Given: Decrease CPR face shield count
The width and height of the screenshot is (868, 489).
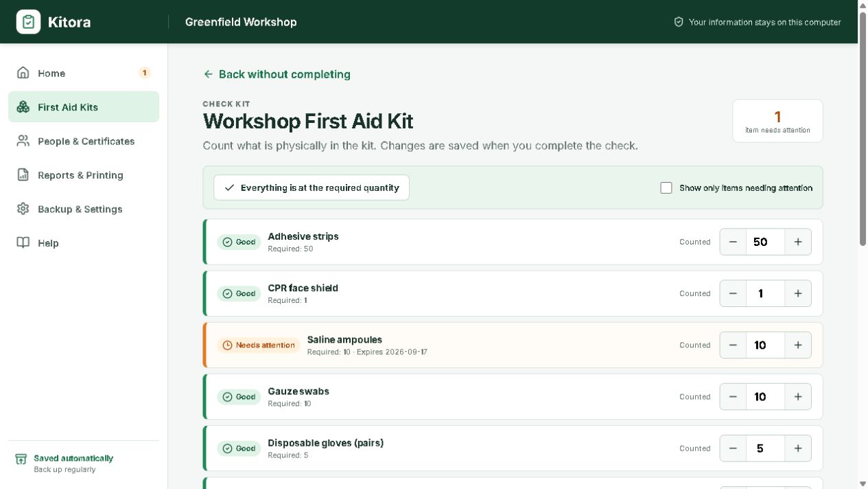Looking at the screenshot, I should coord(733,293).
